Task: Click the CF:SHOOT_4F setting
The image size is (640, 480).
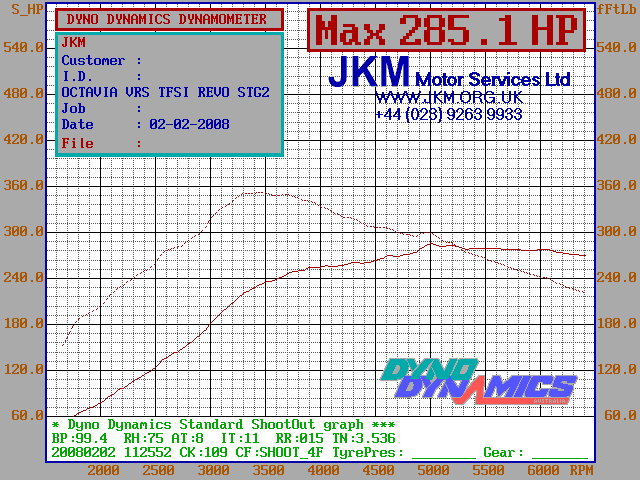Action: [279, 453]
